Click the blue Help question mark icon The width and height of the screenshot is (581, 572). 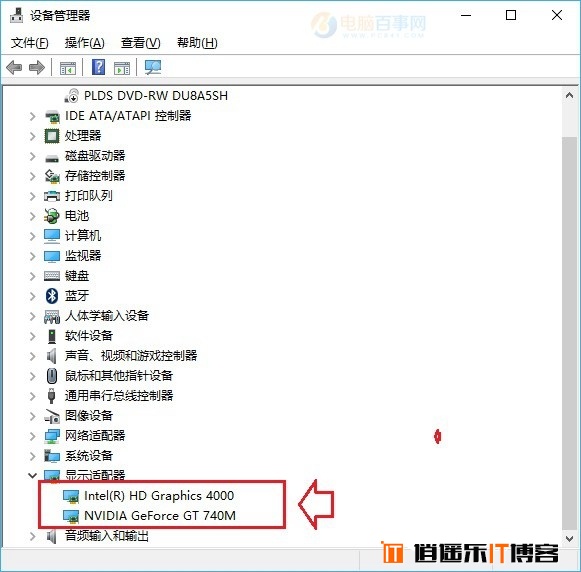pyautogui.click(x=98, y=67)
